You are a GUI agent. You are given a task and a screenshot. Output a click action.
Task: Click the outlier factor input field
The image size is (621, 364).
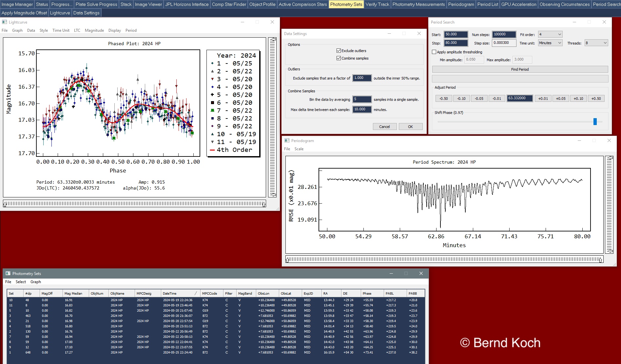(362, 78)
